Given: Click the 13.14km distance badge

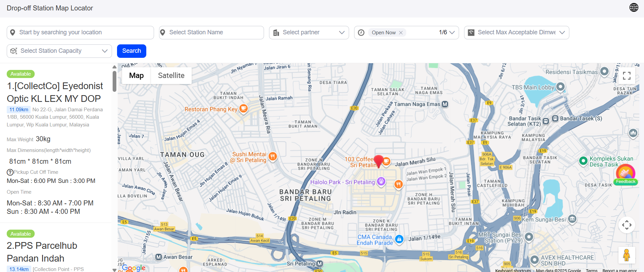Looking at the screenshot, I should [x=19, y=269].
